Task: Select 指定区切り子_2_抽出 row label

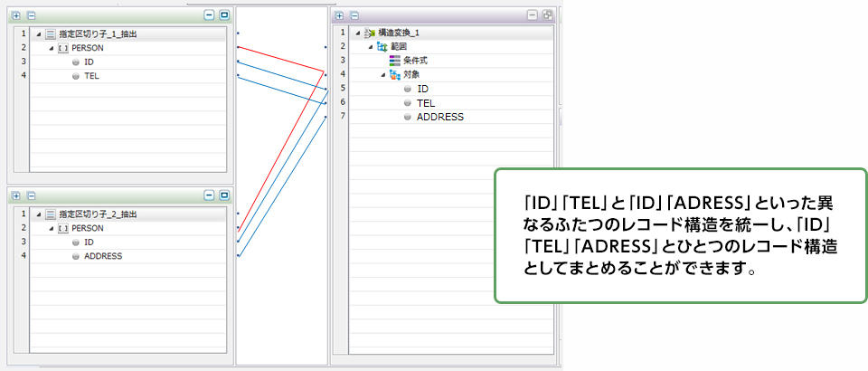Action: [x=98, y=214]
